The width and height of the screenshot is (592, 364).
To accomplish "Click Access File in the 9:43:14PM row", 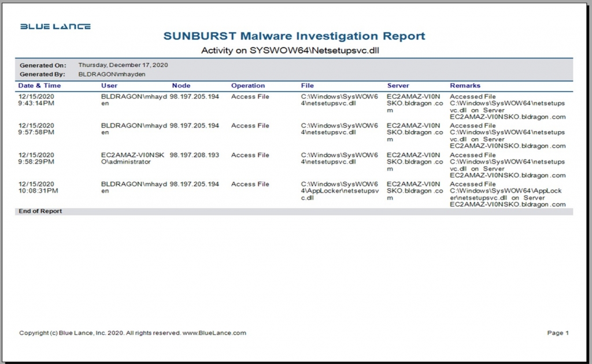I will coord(250,96).
